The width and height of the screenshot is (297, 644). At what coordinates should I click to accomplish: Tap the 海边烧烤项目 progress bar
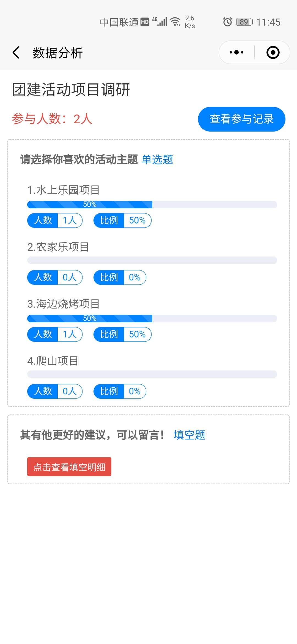click(x=152, y=318)
